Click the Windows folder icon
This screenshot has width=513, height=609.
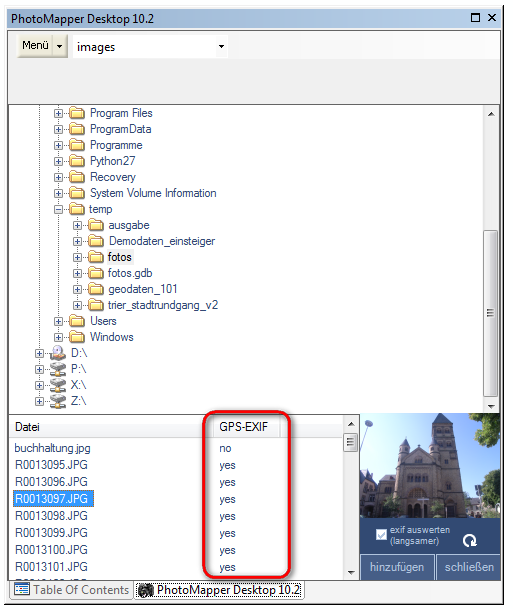coord(77,337)
